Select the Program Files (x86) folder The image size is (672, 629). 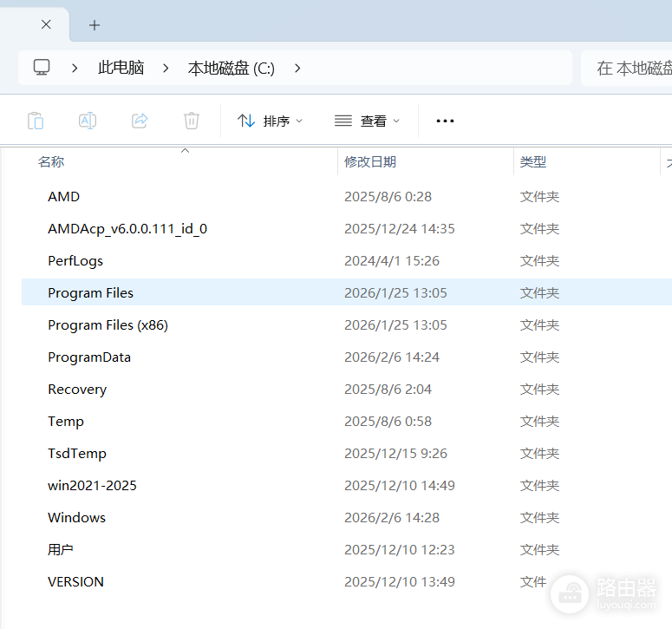(x=108, y=325)
